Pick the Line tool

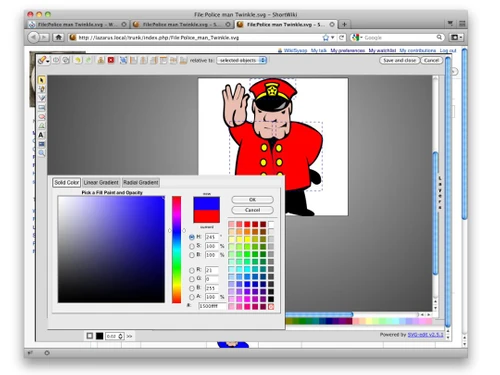[42, 98]
